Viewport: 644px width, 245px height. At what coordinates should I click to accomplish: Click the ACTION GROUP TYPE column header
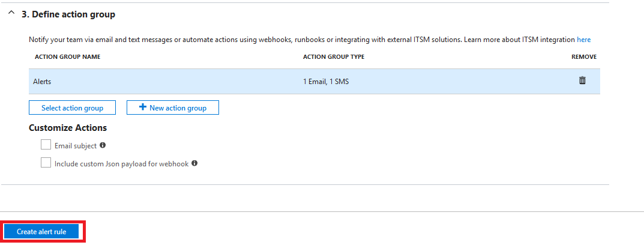pos(334,56)
